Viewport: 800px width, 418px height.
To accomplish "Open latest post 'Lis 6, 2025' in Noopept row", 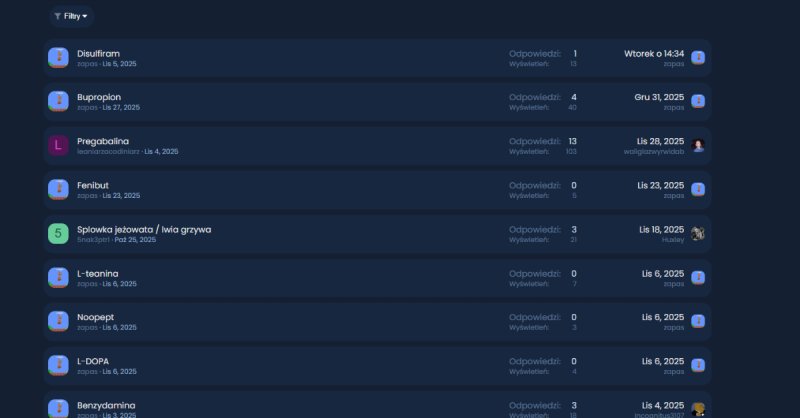I will pyautogui.click(x=663, y=317).
